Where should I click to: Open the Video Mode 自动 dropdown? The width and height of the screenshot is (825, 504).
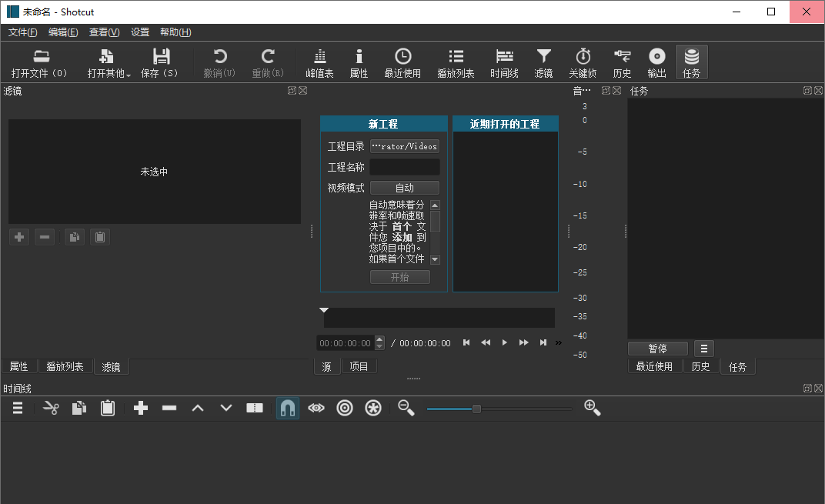tap(404, 188)
